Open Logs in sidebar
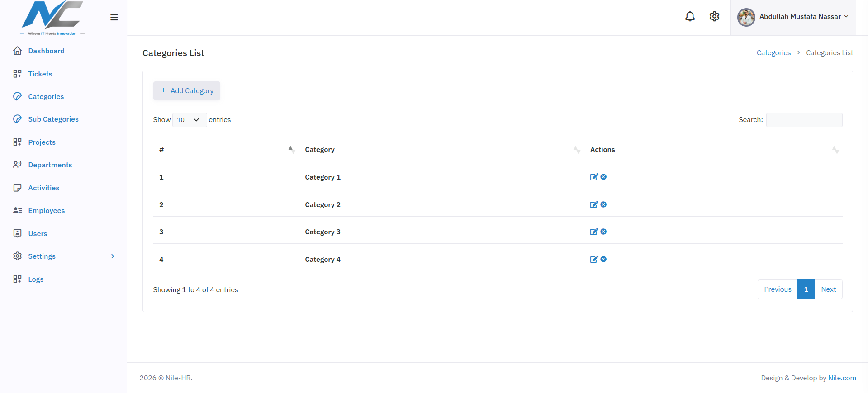 tap(36, 279)
